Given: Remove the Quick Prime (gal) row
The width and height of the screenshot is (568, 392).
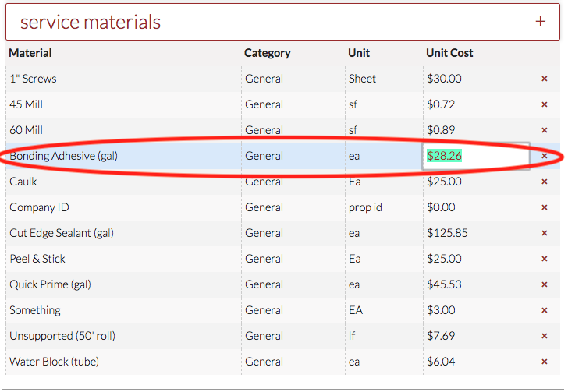Looking at the screenshot, I should (x=545, y=284).
